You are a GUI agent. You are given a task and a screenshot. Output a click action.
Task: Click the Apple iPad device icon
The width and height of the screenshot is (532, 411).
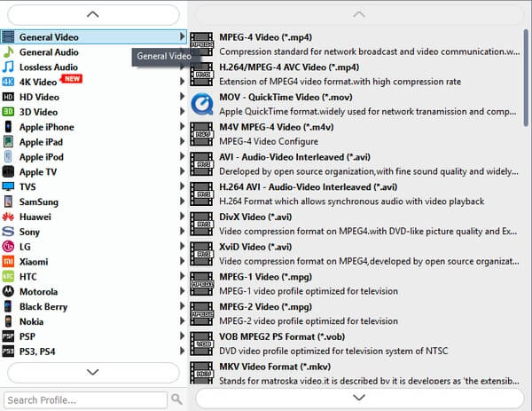tap(8, 142)
